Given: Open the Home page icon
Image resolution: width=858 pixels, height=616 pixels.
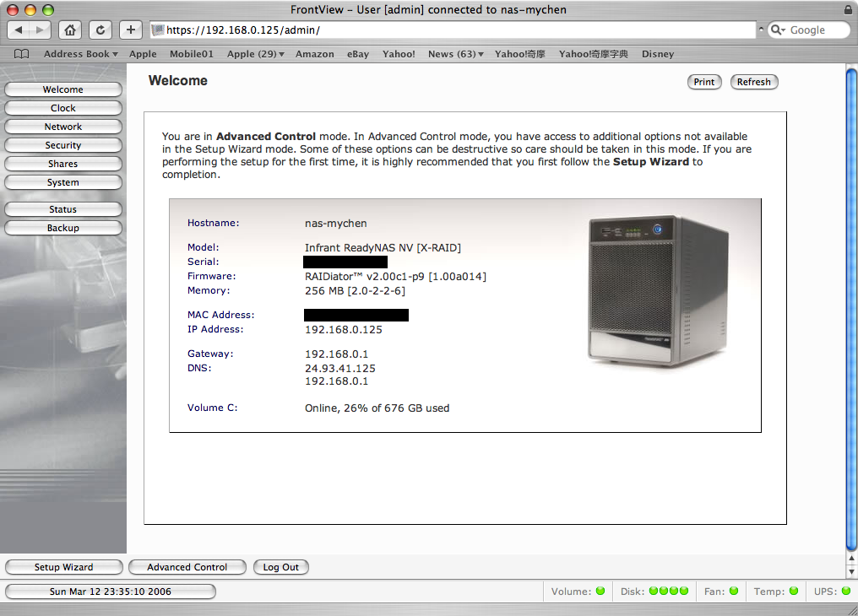Looking at the screenshot, I should pos(70,30).
